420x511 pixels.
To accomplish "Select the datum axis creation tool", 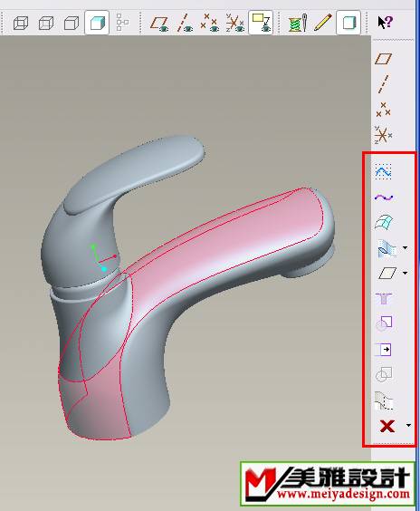I will [384, 84].
